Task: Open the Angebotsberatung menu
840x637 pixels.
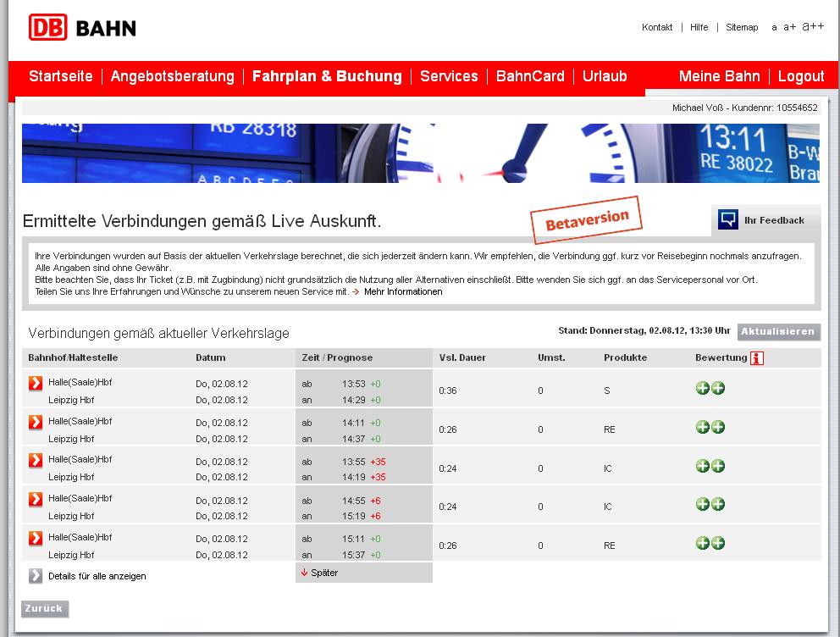Action: [x=173, y=76]
